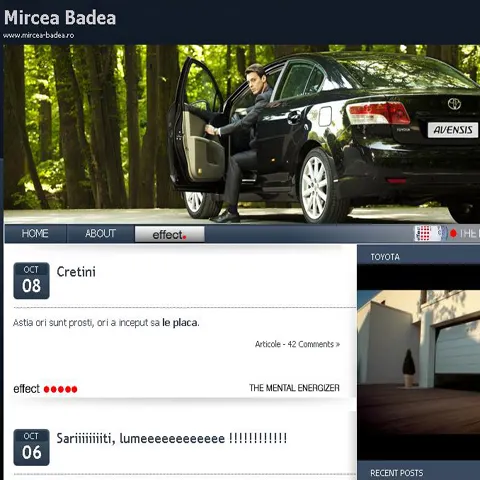Open the Sariiiiiiiiti, lumeeeeeeeeeeee post title
Viewport: 480px width, 480px height.
[172, 438]
